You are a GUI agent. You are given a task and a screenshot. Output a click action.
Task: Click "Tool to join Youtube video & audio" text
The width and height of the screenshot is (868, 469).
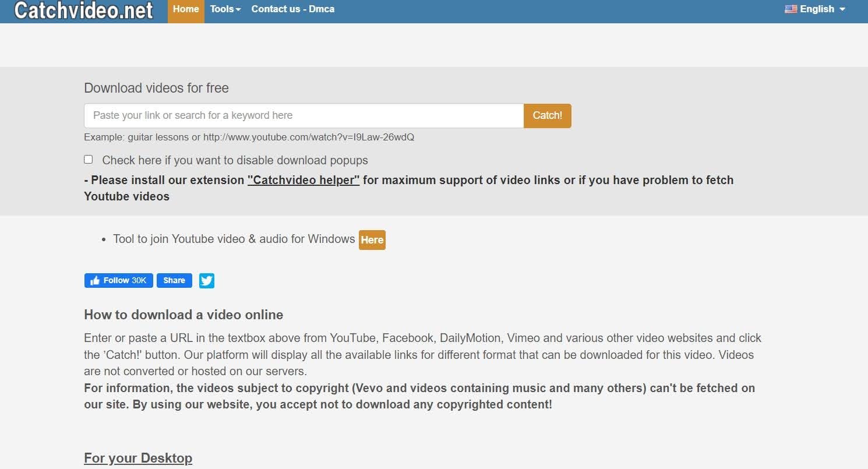click(234, 239)
